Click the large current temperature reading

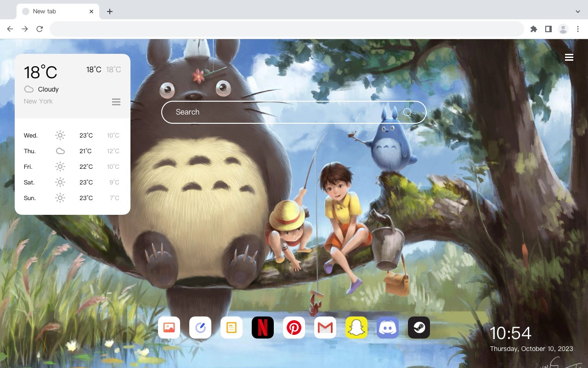pos(40,72)
